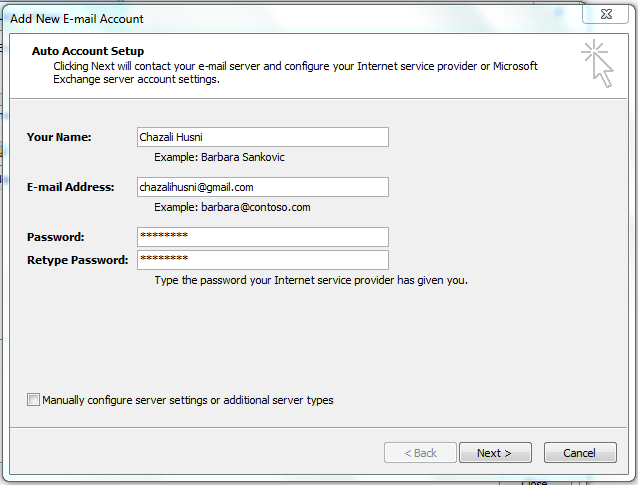Click the 'Password:' label
Image resolution: width=638 pixels, height=485 pixels.
[x=56, y=237]
